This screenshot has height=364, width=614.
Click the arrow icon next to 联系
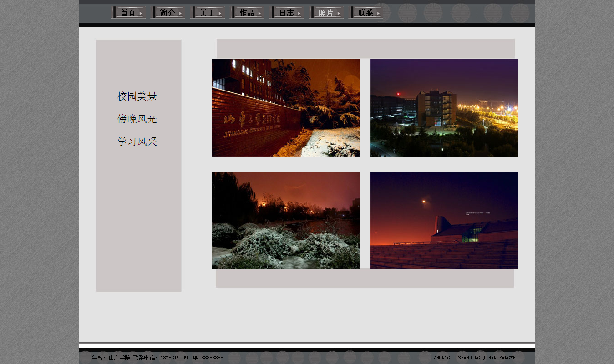(x=378, y=14)
